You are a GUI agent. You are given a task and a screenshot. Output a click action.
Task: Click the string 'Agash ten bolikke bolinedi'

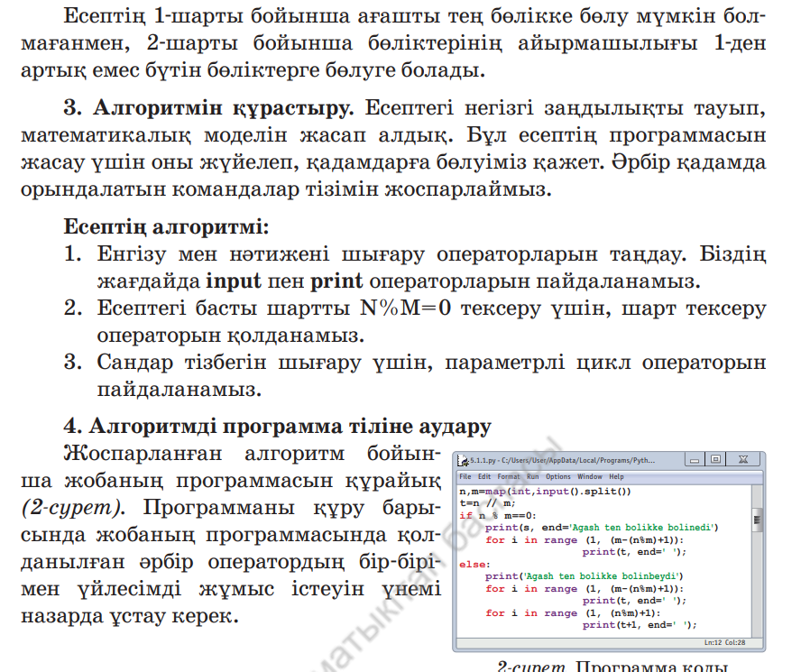[x=641, y=528]
